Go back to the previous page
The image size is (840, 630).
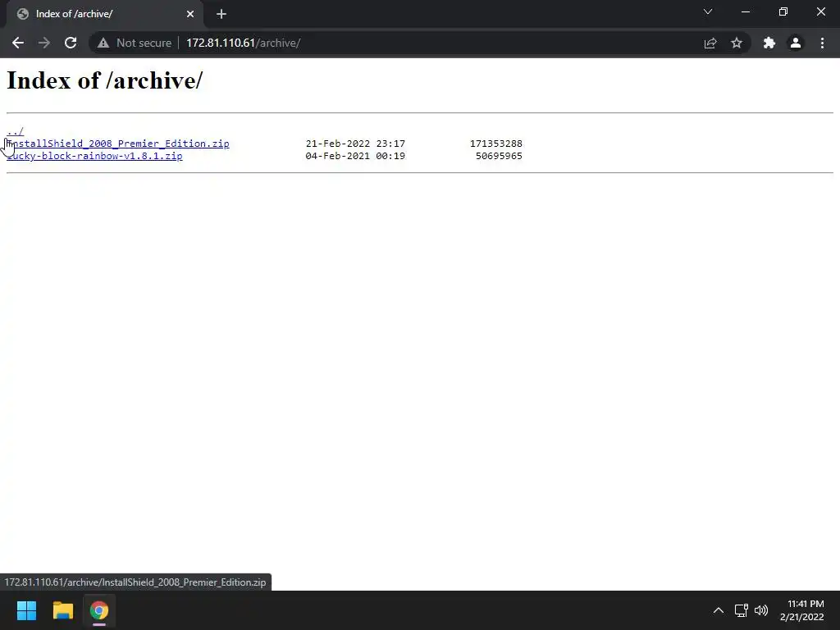[x=18, y=43]
